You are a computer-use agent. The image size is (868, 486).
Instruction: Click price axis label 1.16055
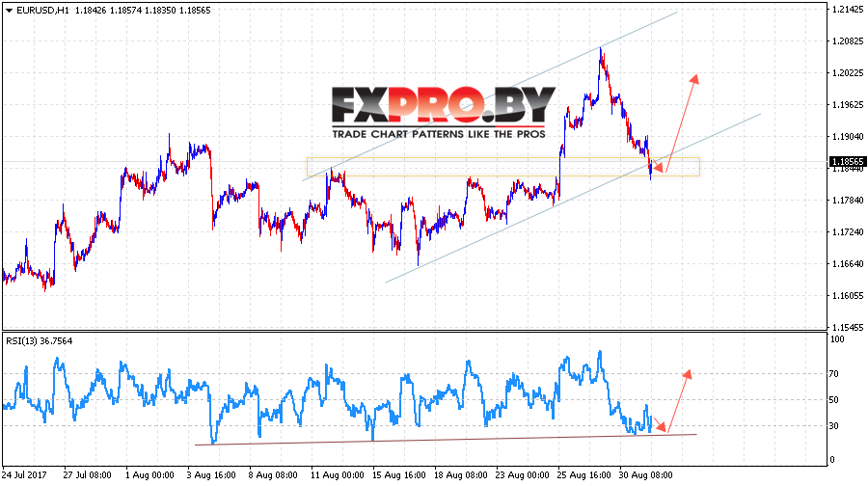point(848,296)
